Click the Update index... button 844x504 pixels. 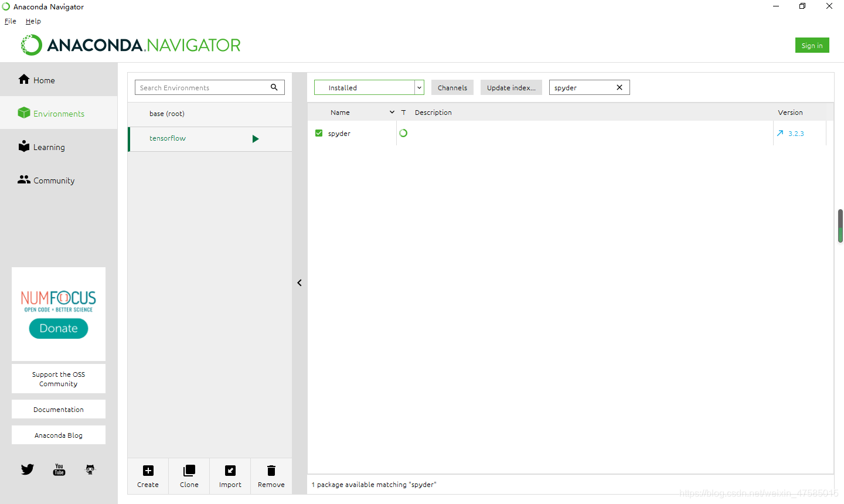pyautogui.click(x=511, y=87)
